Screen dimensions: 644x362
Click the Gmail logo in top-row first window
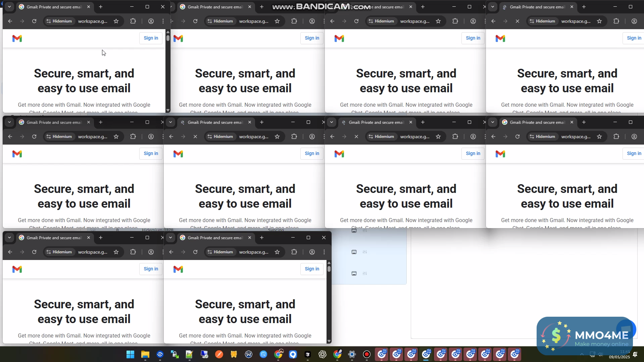coord(17,38)
